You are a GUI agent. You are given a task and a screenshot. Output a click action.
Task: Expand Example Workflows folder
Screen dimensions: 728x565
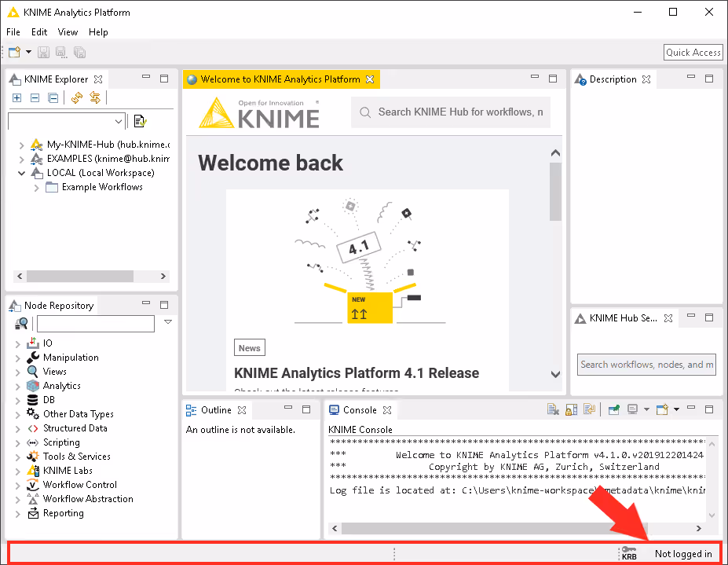(36, 187)
